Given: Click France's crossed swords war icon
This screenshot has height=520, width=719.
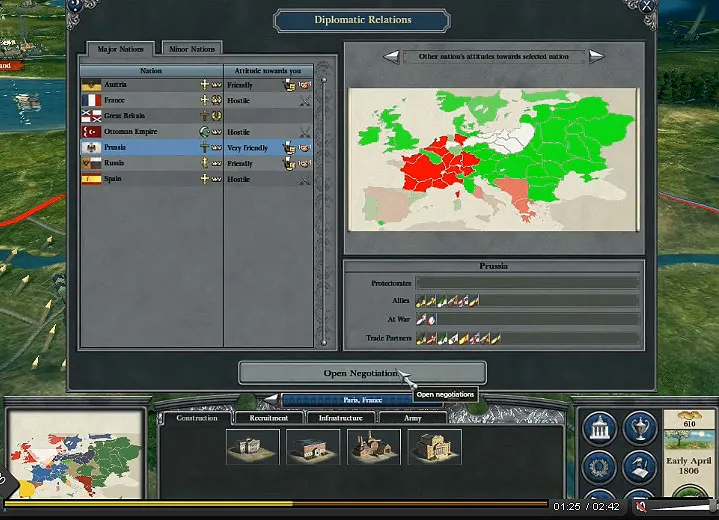Looking at the screenshot, I should 305,101.
